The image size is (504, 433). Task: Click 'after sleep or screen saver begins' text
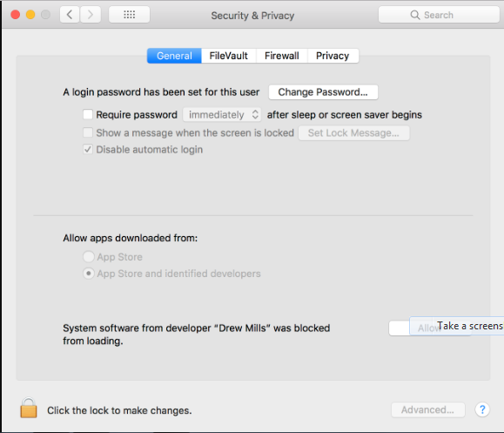pos(345,115)
